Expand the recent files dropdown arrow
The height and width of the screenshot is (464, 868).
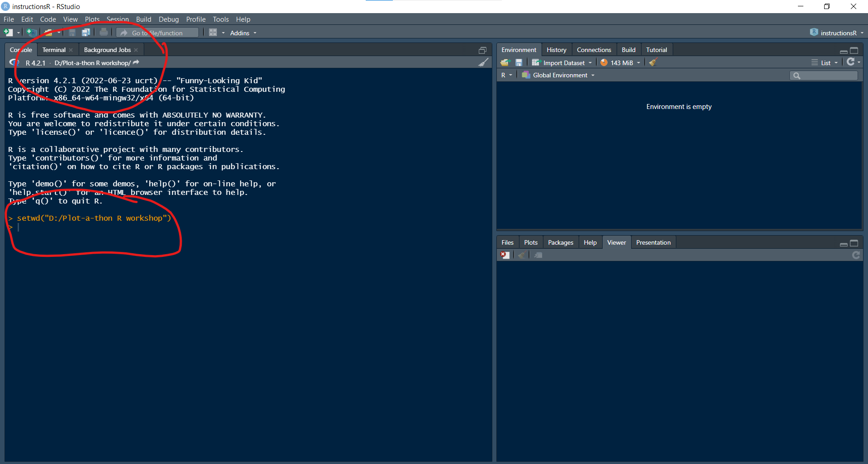59,33
